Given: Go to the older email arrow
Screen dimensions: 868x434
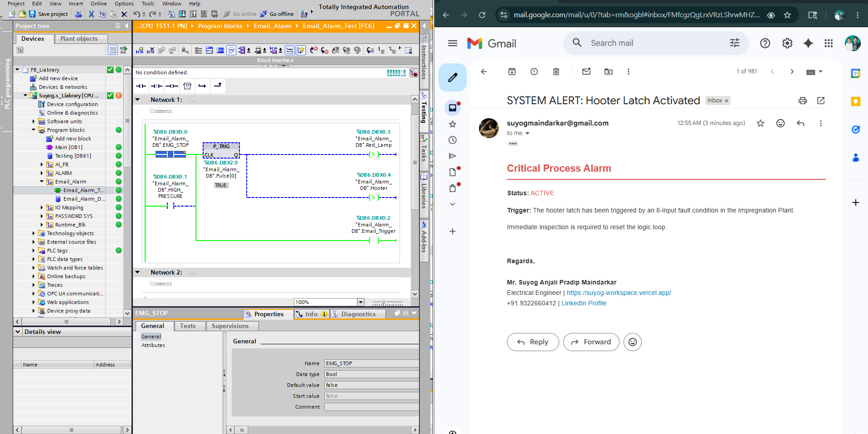Looking at the screenshot, I should 792,72.
